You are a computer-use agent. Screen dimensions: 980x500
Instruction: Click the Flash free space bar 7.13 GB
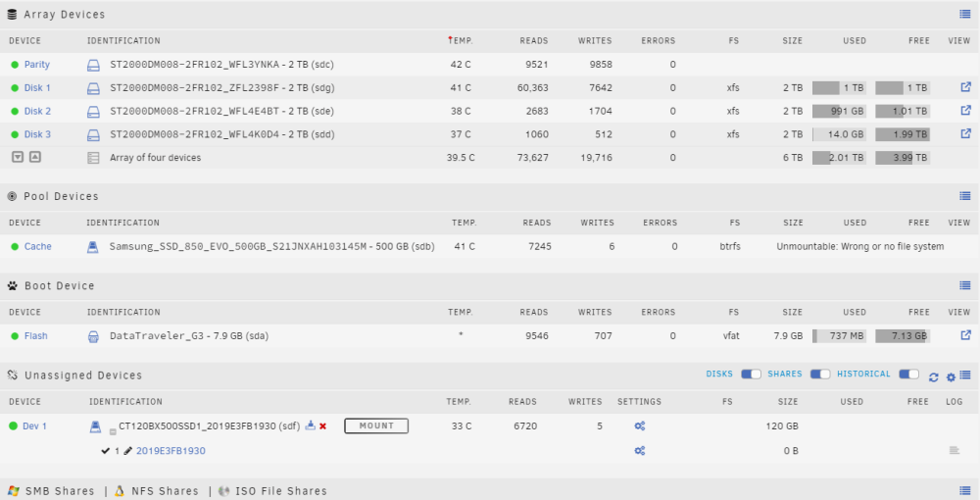tap(903, 336)
